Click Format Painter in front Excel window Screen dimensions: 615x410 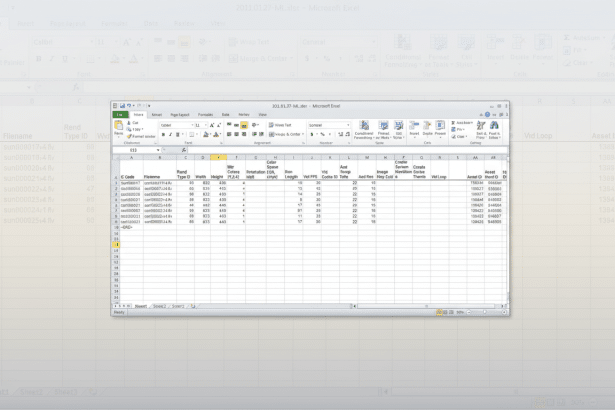(x=141, y=136)
